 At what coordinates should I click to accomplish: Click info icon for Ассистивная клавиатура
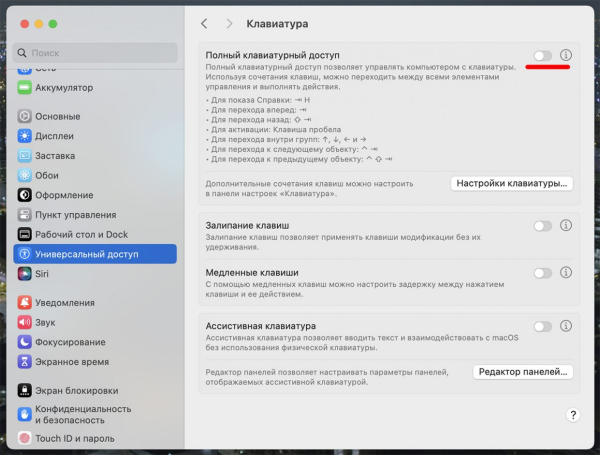coord(566,326)
